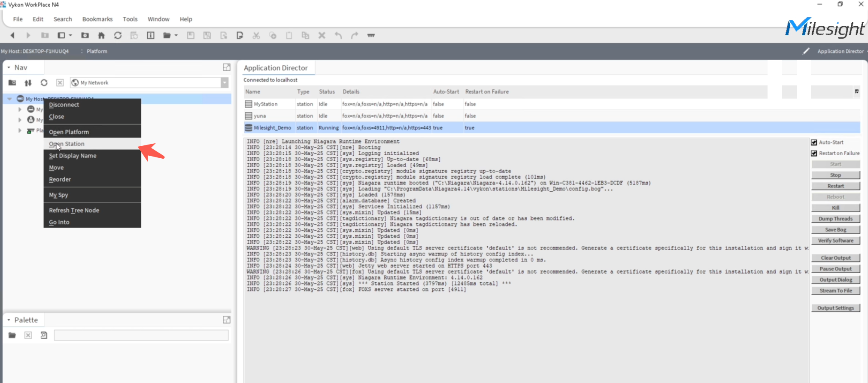Go back with the toolbar Back arrow
The height and width of the screenshot is (383, 868).
pos(12,36)
